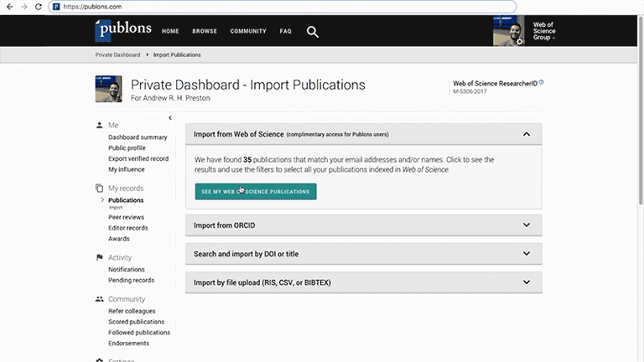Click ResearcherID M-5306-2017 text
Image resolution: width=644 pixels, height=362 pixels.
[x=470, y=91]
